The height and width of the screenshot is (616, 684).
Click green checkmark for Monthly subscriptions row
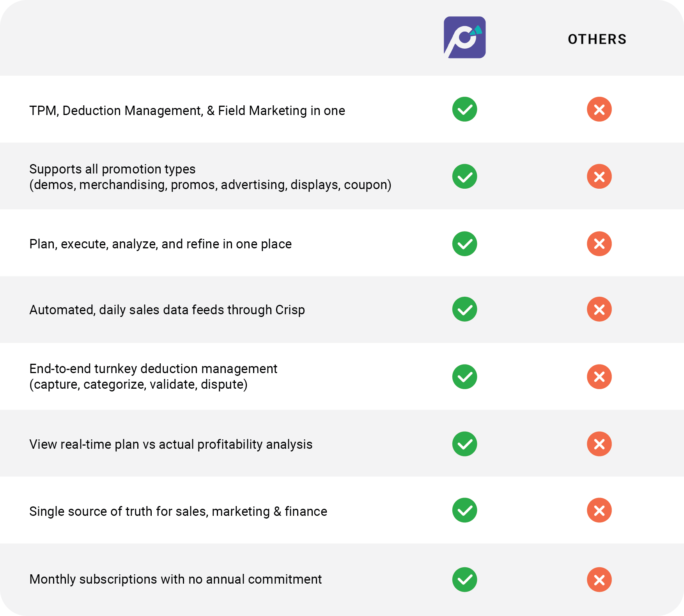point(464,579)
